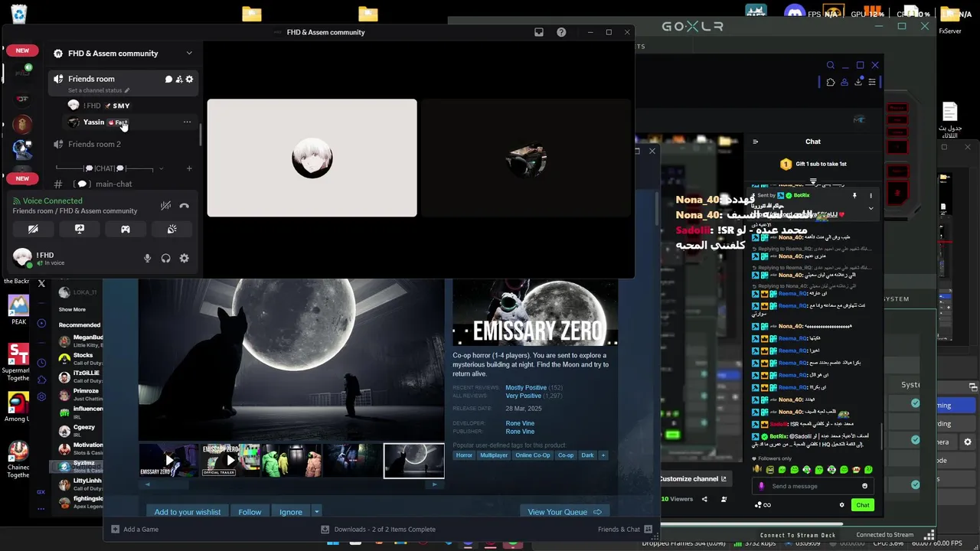Select the Horror tag
Viewport: 980px width, 551px height.
(x=464, y=455)
